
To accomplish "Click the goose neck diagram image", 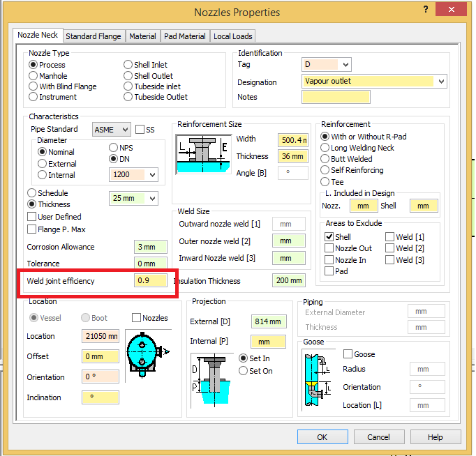I will click(x=319, y=379).
